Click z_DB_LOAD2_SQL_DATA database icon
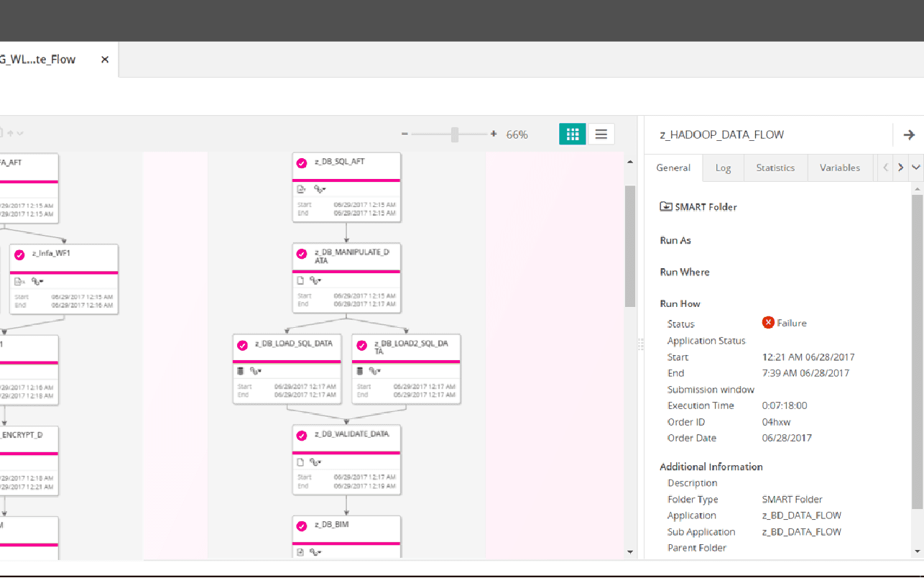 (x=360, y=371)
